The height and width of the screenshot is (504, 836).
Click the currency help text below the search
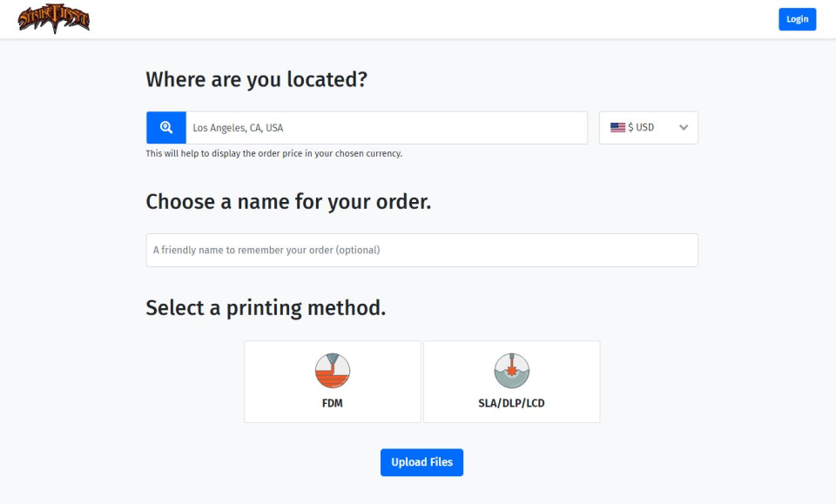(273, 153)
